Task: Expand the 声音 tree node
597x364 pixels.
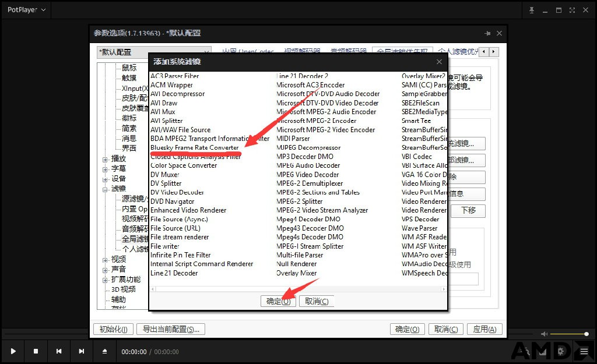Action: click(105, 270)
